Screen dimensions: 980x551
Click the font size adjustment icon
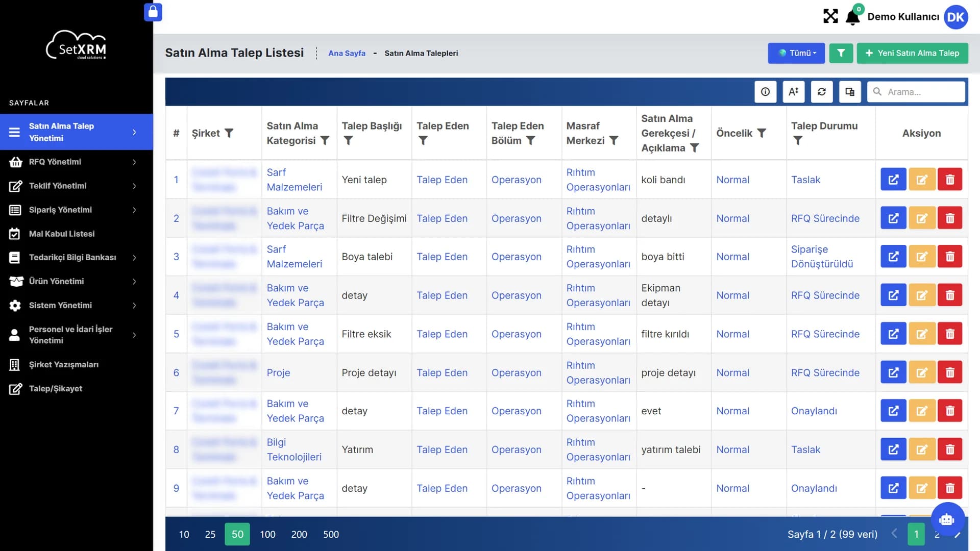pyautogui.click(x=793, y=92)
